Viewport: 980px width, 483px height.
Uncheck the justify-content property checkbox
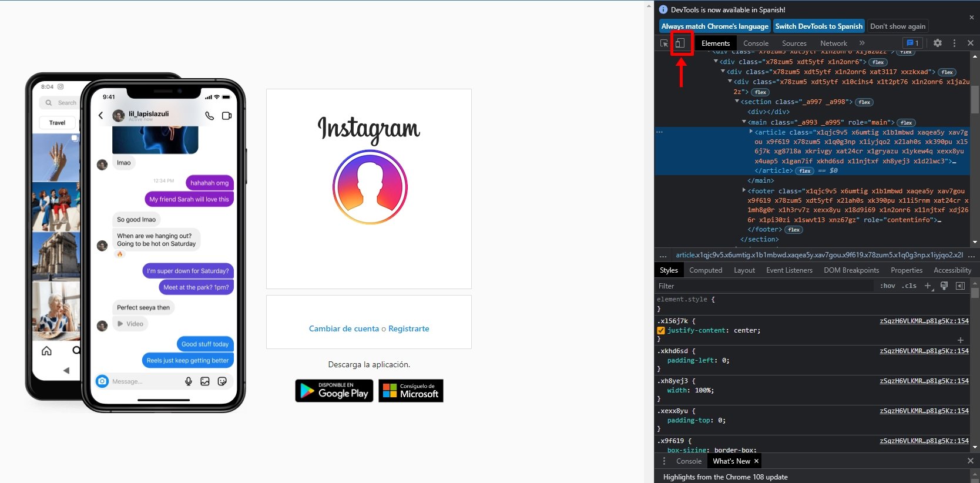661,331
